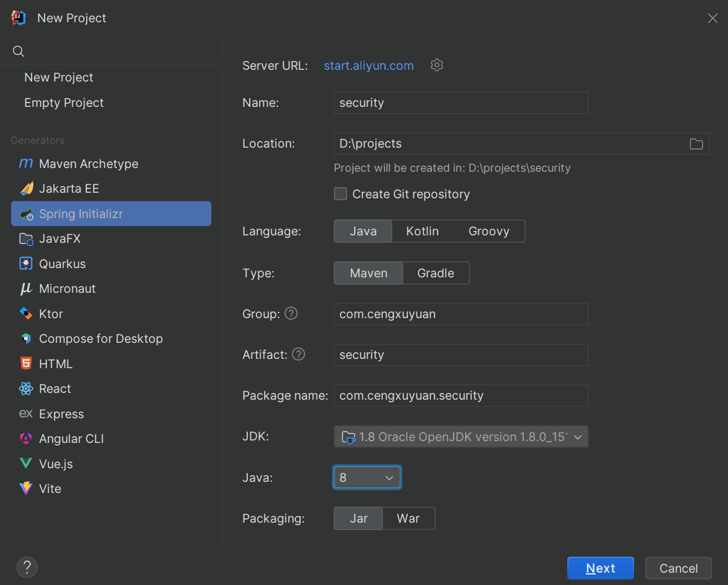Select JavaFX generator label
Screen dimensions: 728x585
(x=60, y=238)
